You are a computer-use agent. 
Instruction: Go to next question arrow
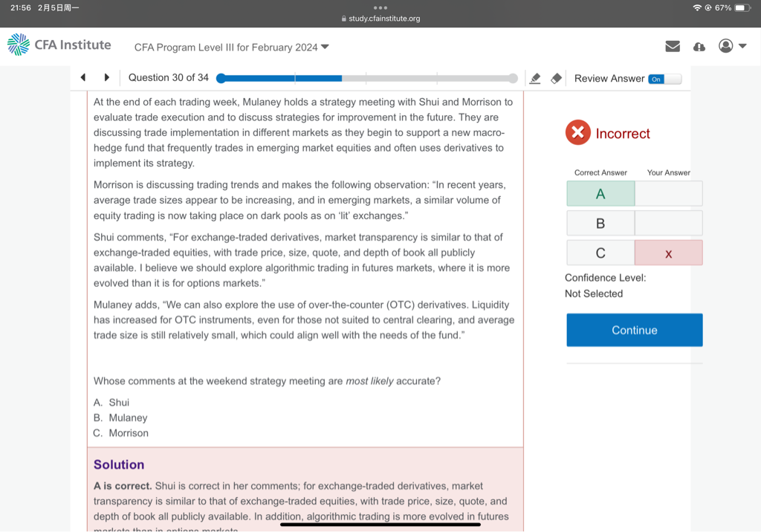click(x=107, y=78)
